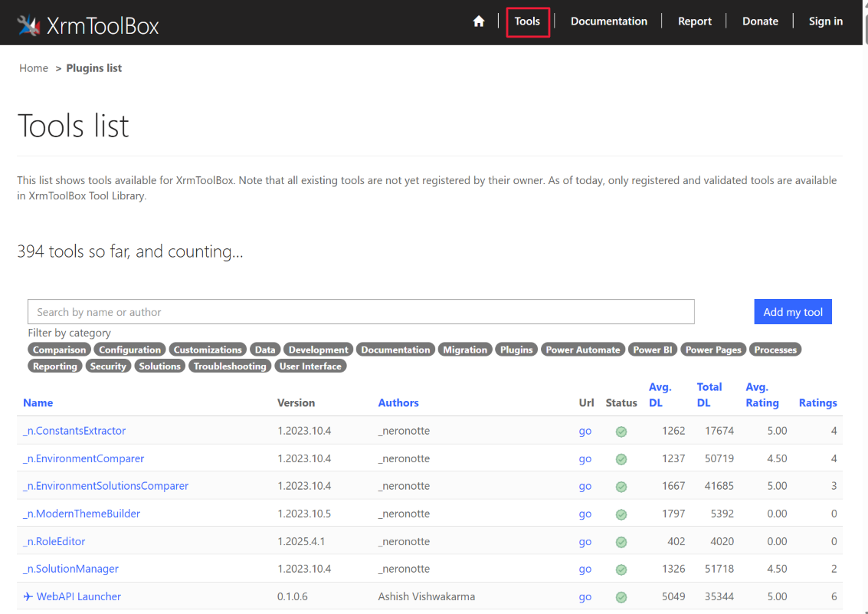Viewport: 868px width, 614px height.
Task: Click version 1.2025.4.1 of _n.RoleEditor
Action: pyautogui.click(x=301, y=541)
